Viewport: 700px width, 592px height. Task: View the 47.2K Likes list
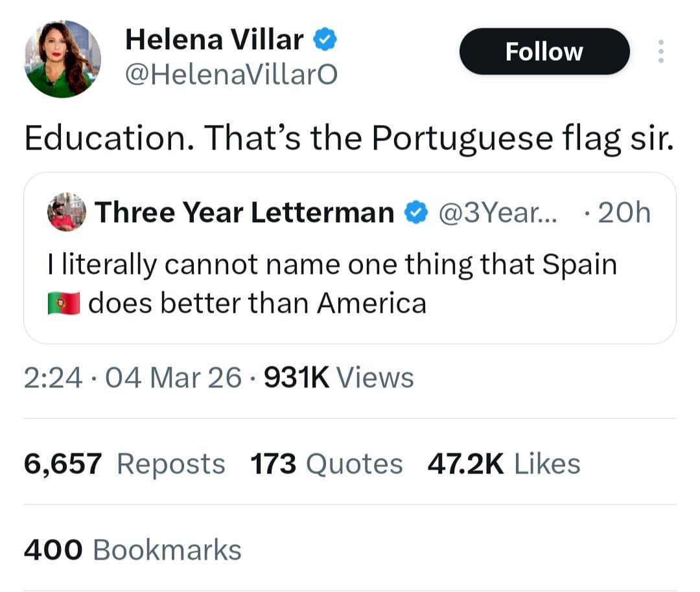point(504,464)
